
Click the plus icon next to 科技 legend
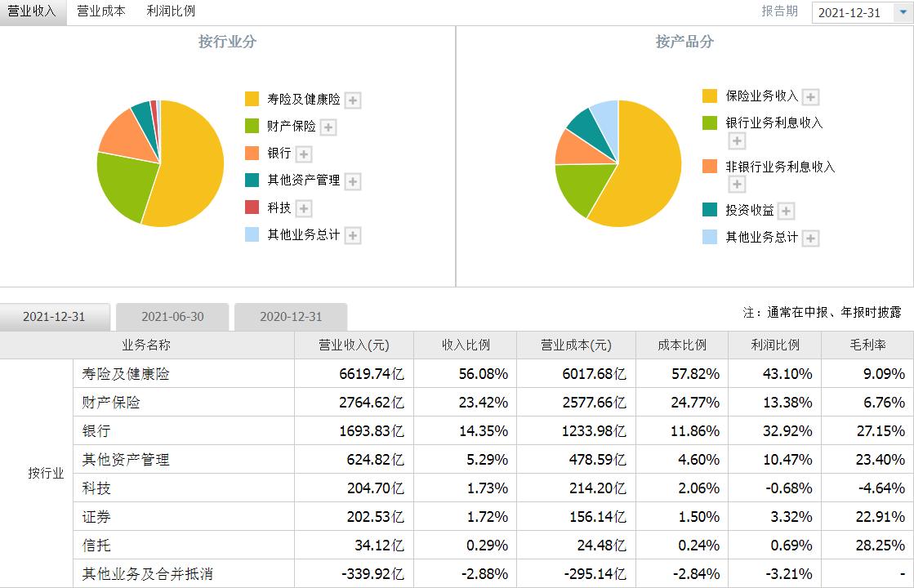click(x=304, y=208)
